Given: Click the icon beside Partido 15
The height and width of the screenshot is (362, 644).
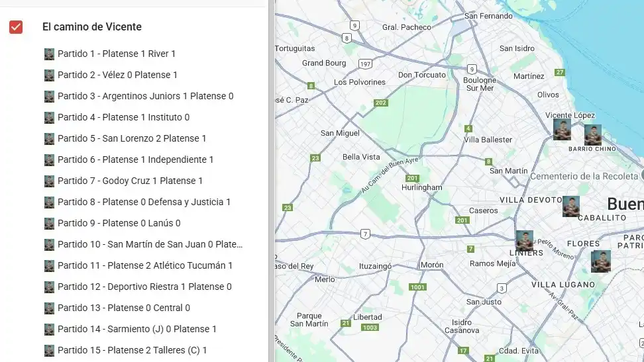Looking at the screenshot, I should [49, 350].
